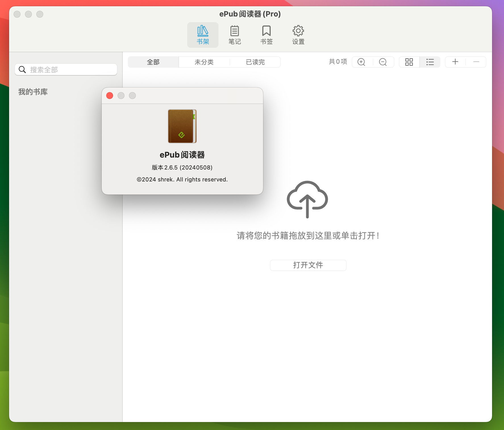Image resolution: width=504 pixels, height=430 pixels.
Task: Click the drop-books hint text 请将您的书籍拖放到这里
Action: pyautogui.click(x=308, y=236)
